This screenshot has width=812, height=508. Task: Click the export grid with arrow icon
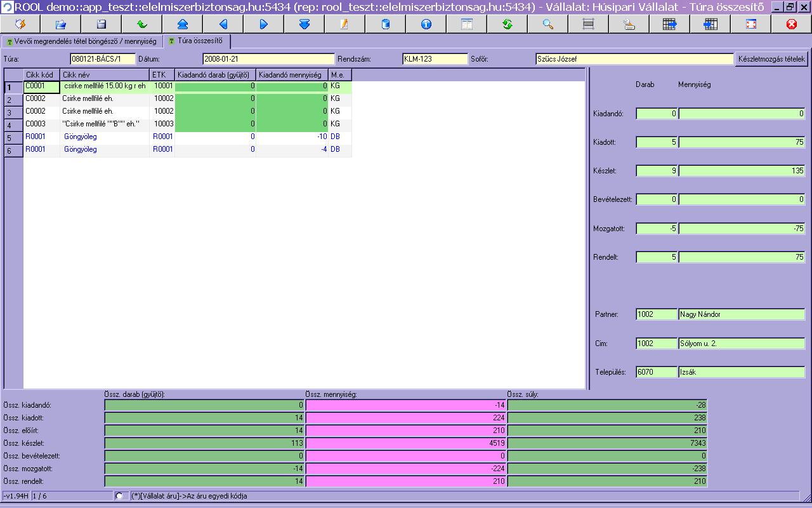[669, 24]
